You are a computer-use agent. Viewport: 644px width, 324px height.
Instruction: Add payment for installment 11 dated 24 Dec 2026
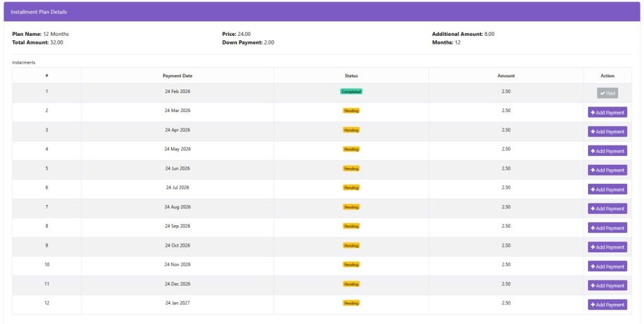pos(607,286)
